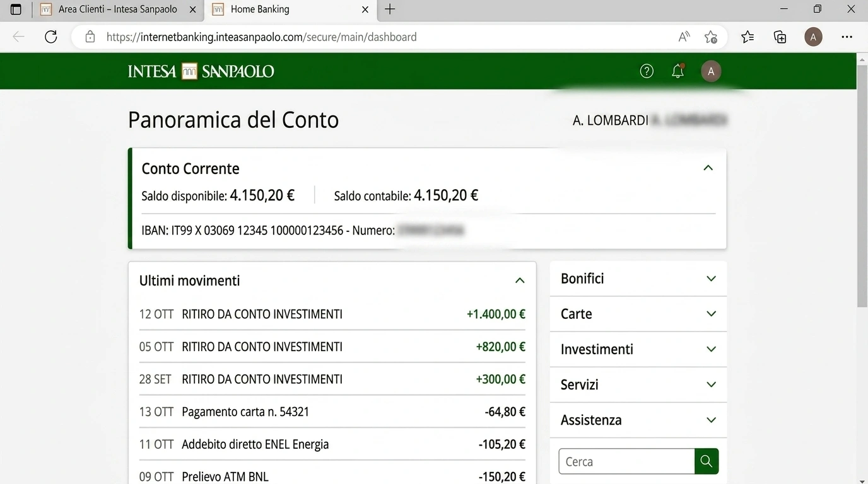Collapse the Ultimi movimenti panel
Screen dimensions: 868x484
520,280
